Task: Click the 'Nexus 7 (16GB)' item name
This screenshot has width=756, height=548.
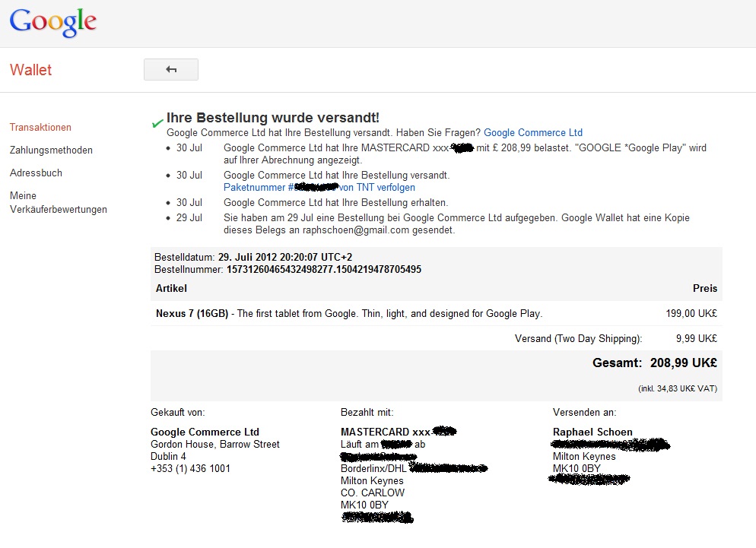Action: click(x=192, y=313)
